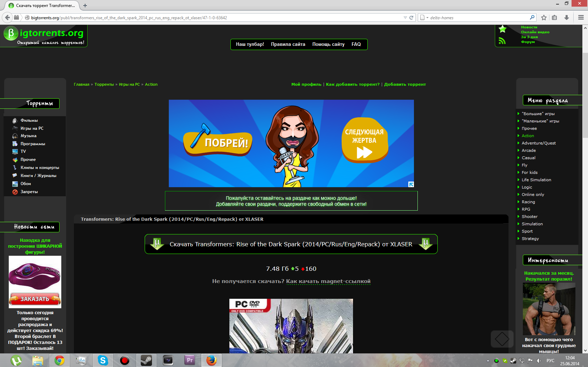Click the headphones icon beside Музыка

pyautogui.click(x=15, y=136)
